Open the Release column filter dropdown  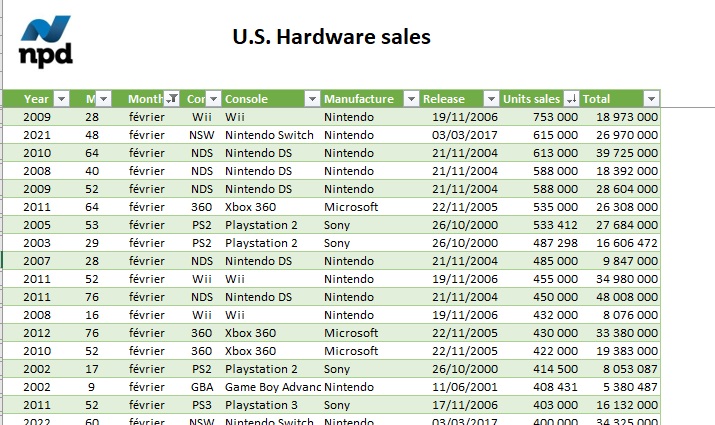(491, 98)
